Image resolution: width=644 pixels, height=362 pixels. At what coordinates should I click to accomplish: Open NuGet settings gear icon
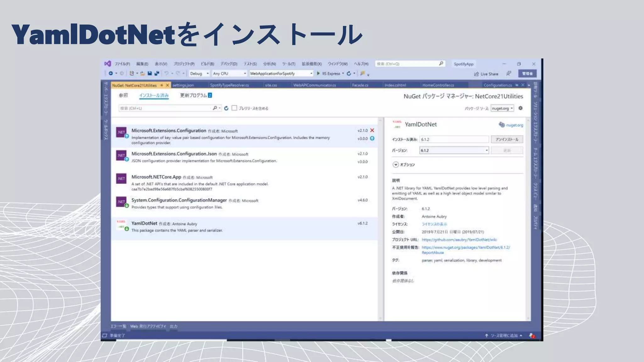tap(520, 108)
